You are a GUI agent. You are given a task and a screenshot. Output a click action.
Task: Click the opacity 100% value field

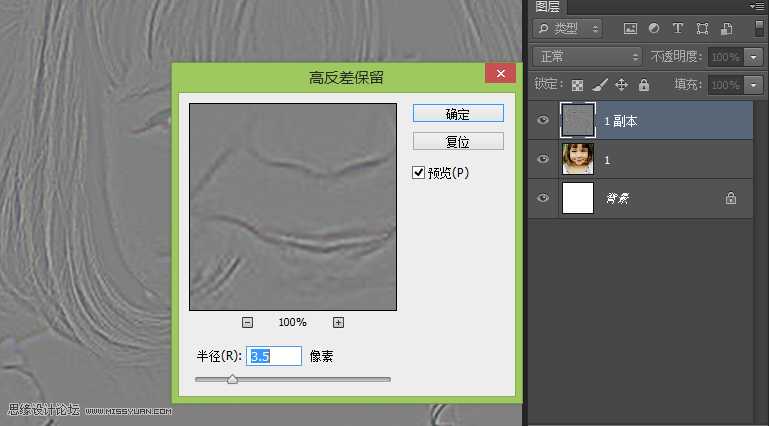click(726, 57)
